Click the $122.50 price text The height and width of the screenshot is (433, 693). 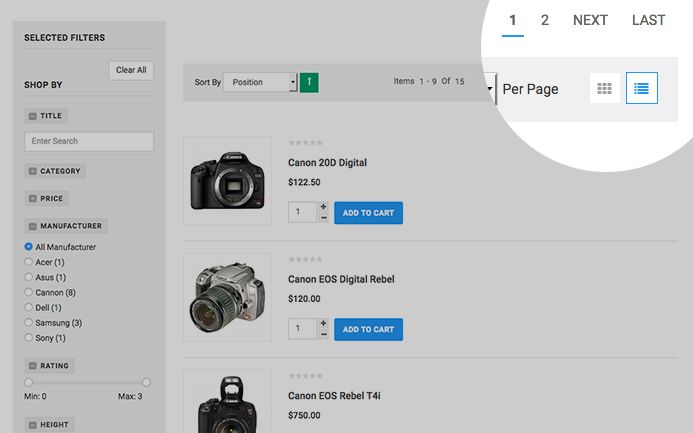click(304, 182)
